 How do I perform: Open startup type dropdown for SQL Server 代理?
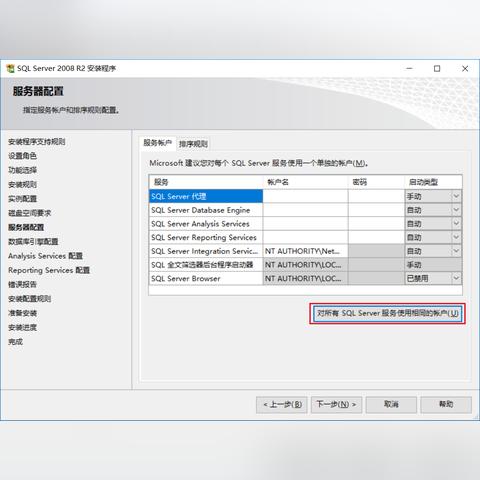pos(456,196)
